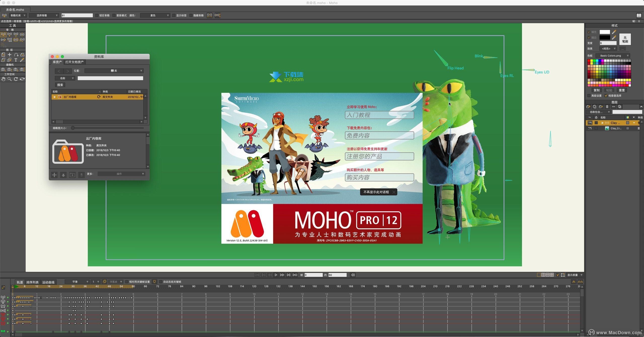
Task: Select the Add Bone tool
Action: coord(10,34)
